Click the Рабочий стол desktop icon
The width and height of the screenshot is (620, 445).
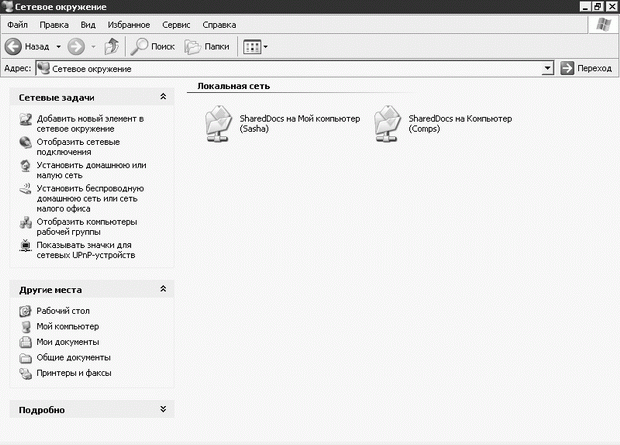click(x=25, y=311)
